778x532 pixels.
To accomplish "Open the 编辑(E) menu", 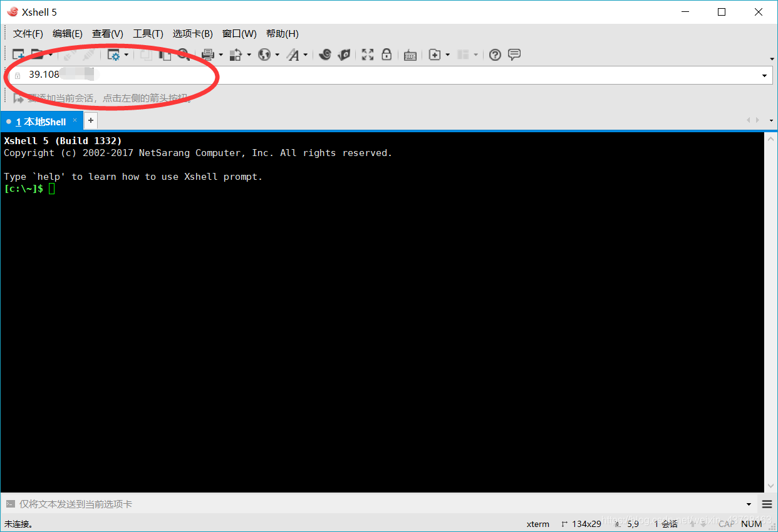I will [68, 34].
